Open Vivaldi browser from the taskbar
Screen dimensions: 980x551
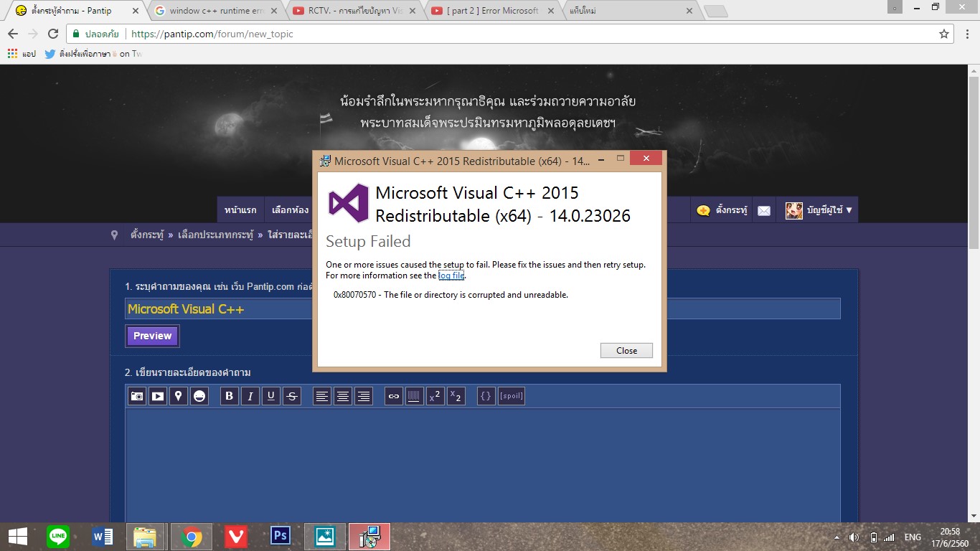click(x=236, y=537)
